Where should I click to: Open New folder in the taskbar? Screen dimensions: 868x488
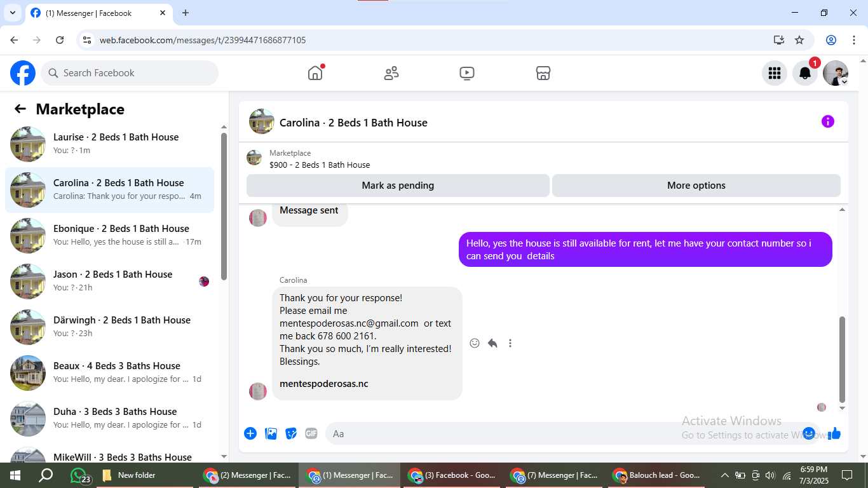(x=145, y=475)
